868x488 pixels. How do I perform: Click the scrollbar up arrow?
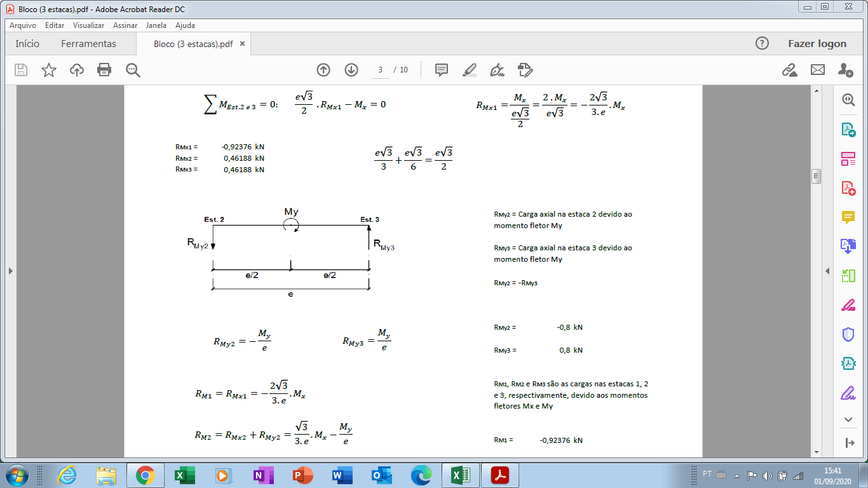click(x=817, y=91)
